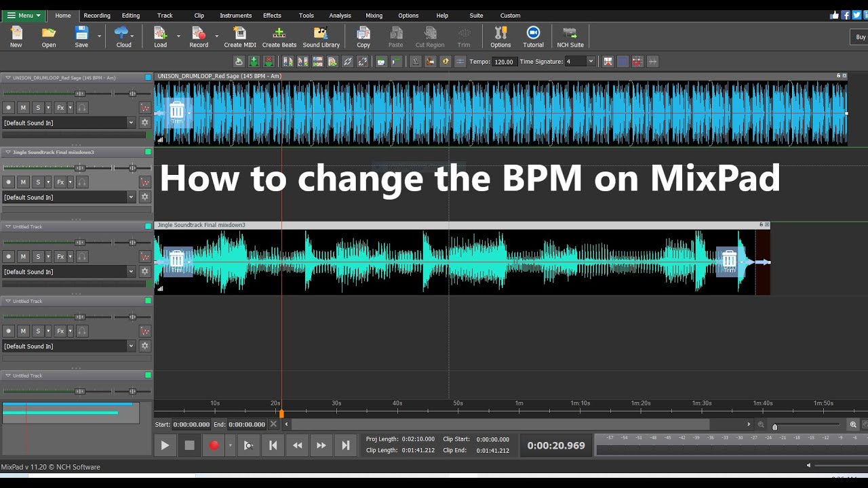The width and height of the screenshot is (868, 488).
Task: Toggle headphone monitor on UNISON_DRUMLOOP track
Action: (82, 108)
